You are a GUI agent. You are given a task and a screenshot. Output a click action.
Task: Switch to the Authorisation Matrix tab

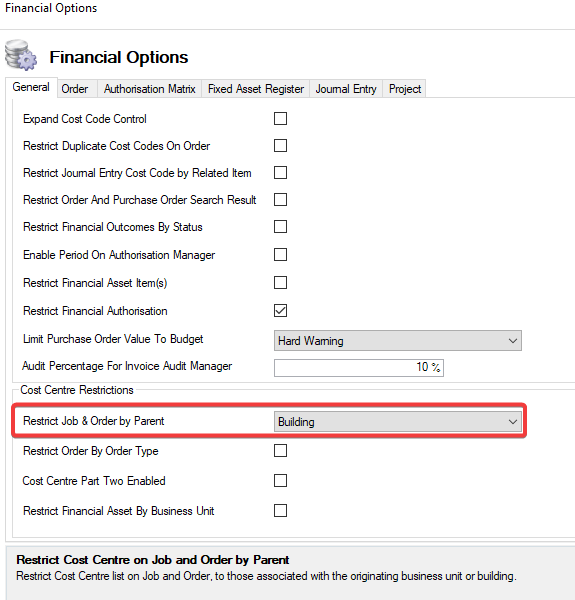(x=150, y=89)
